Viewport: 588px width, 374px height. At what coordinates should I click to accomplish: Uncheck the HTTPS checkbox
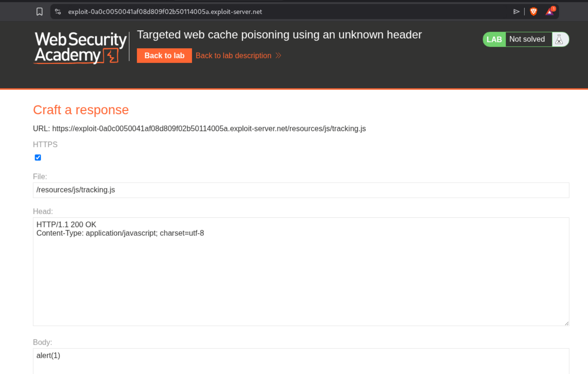(38, 157)
